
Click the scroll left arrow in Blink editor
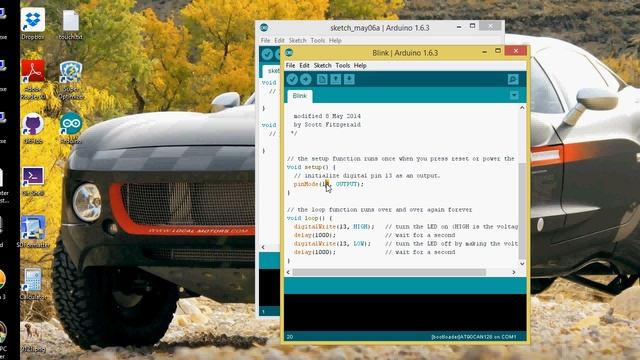(288, 272)
